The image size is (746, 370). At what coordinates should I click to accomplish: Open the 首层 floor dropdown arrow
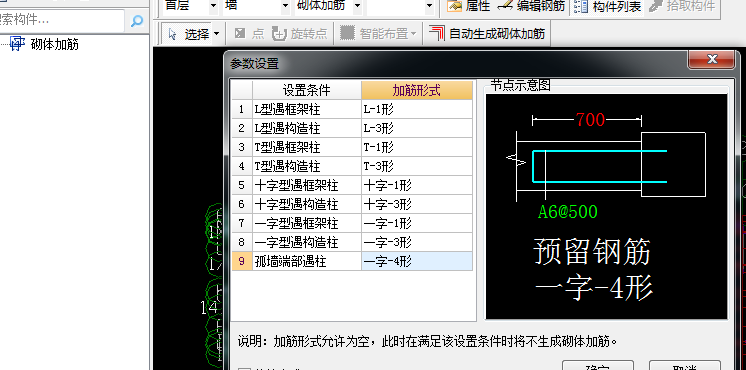click(213, 6)
